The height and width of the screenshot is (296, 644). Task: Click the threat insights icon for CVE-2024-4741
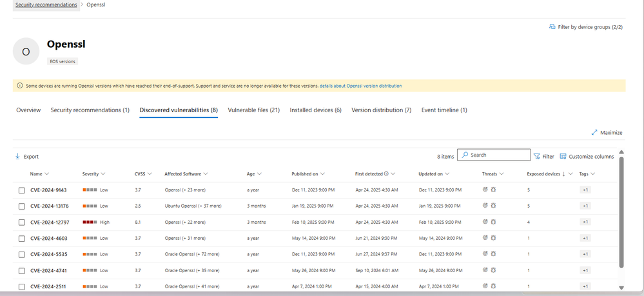[x=485, y=270]
